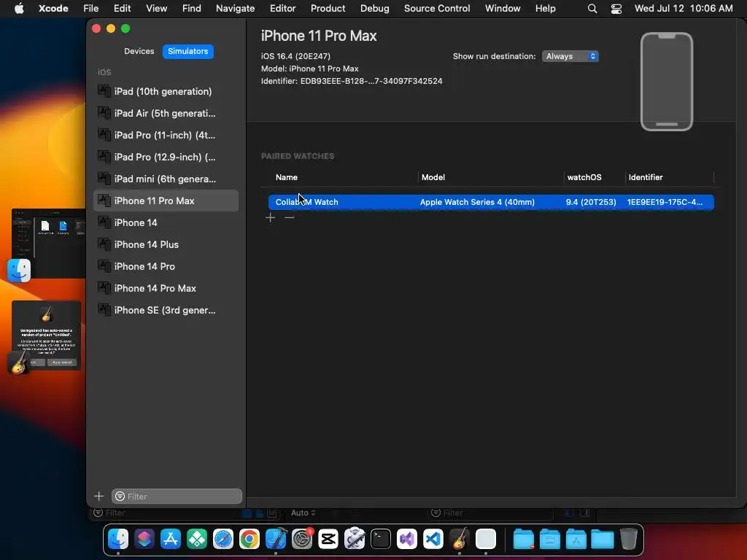Open the File menu
747x560 pixels.
pyautogui.click(x=91, y=9)
